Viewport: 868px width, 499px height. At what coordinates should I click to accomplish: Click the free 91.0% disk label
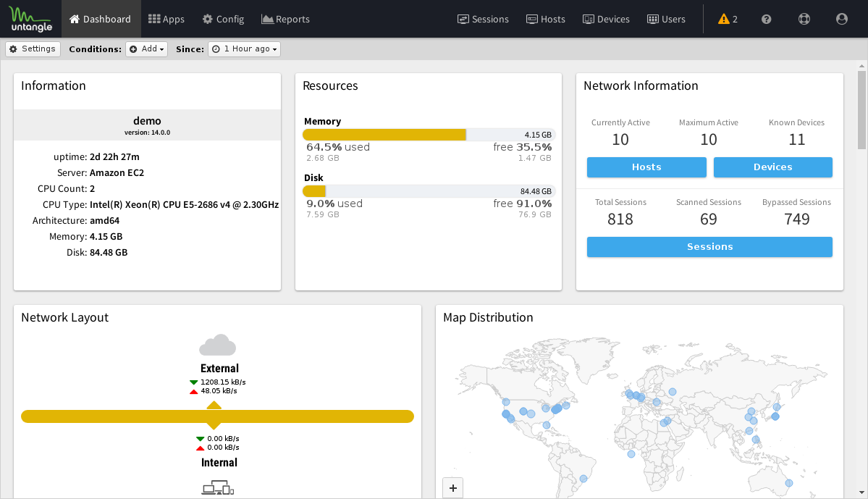(523, 204)
